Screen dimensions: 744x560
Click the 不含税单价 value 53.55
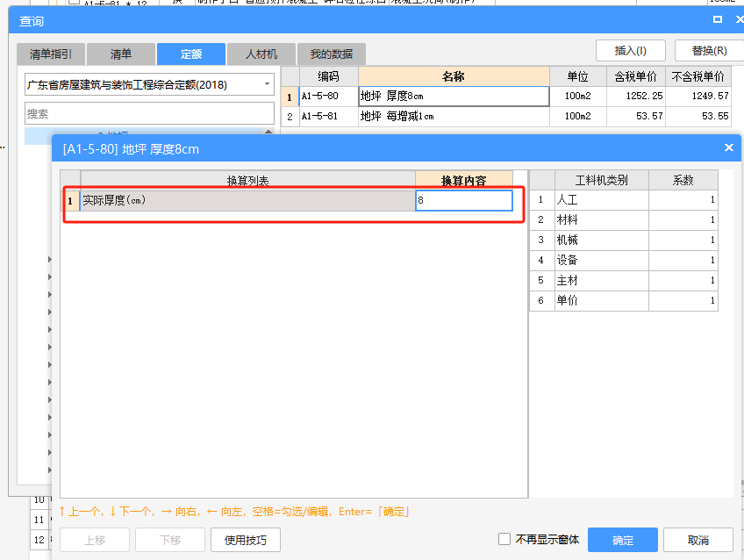(x=698, y=116)
